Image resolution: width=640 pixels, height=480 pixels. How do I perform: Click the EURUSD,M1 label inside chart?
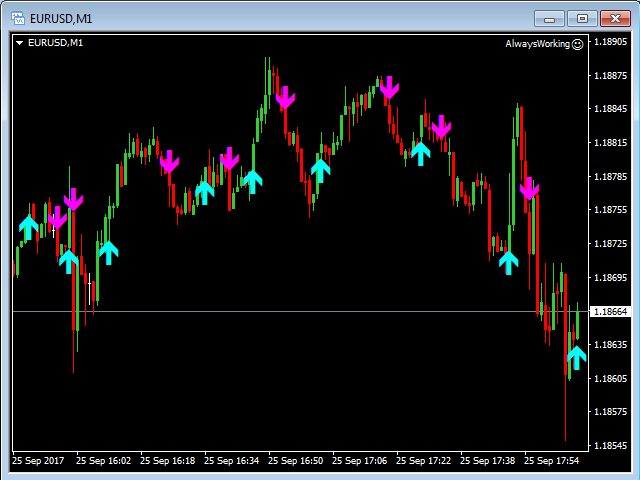pos(56,42)
